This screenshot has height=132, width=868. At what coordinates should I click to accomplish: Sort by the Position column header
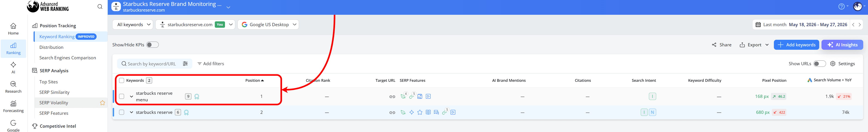[x=254, y=80]
